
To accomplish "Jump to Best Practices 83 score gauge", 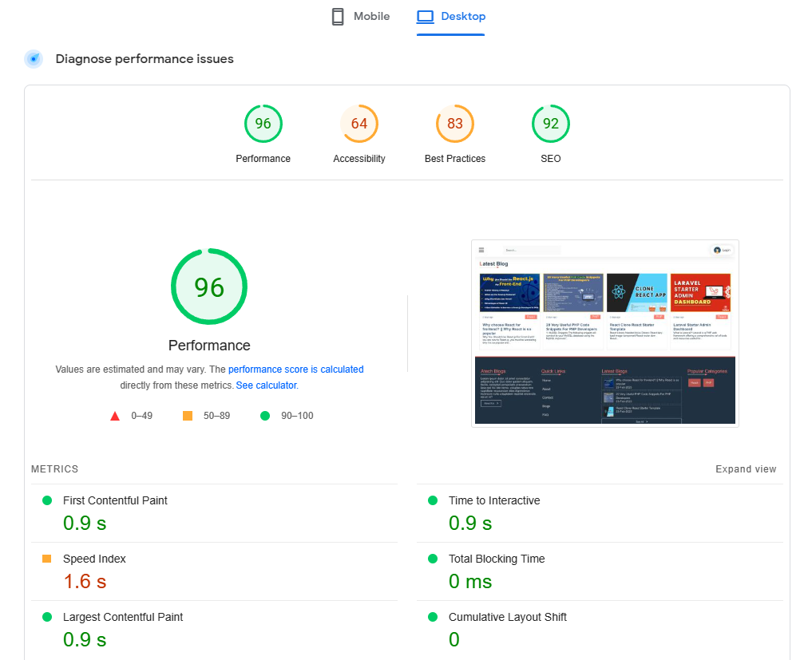I will click(x=454, y=124).
